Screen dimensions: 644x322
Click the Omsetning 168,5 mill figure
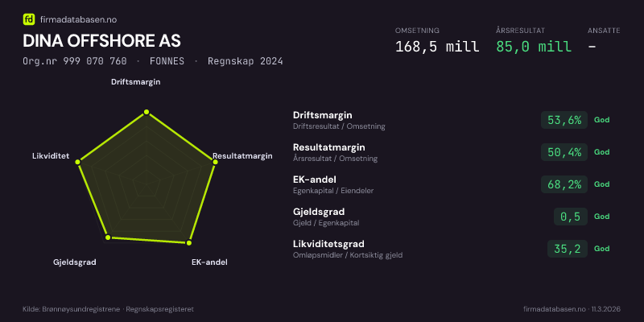[437, 47]
